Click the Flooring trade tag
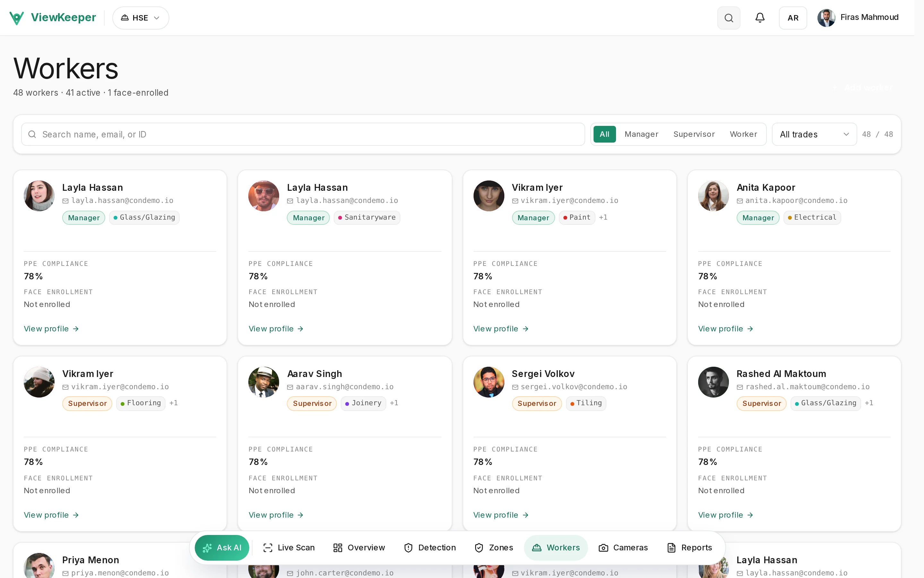This screenshot has width=924, height=578. 141,403
